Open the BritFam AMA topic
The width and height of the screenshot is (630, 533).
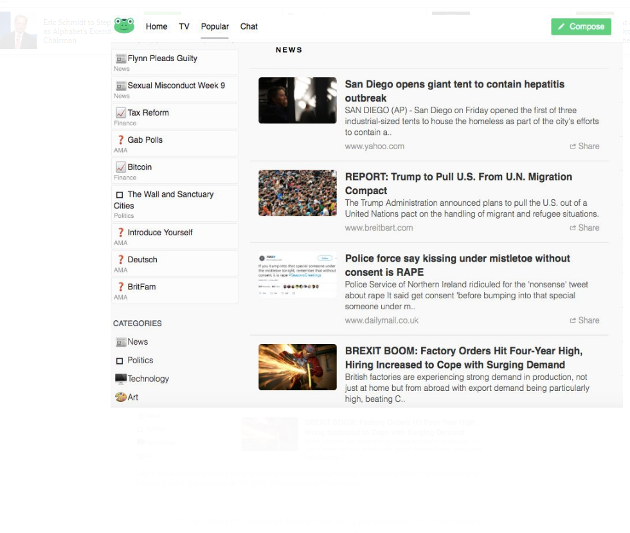(x=174, y=291)
